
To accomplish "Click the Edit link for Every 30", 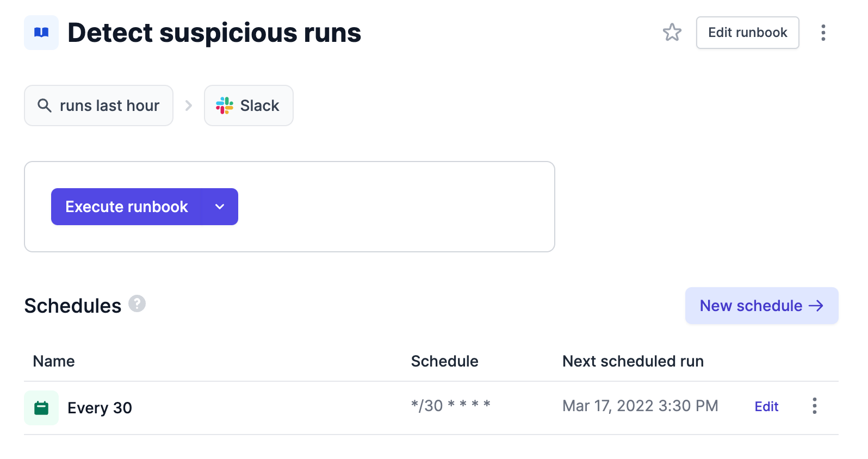I will pos(766,406).
